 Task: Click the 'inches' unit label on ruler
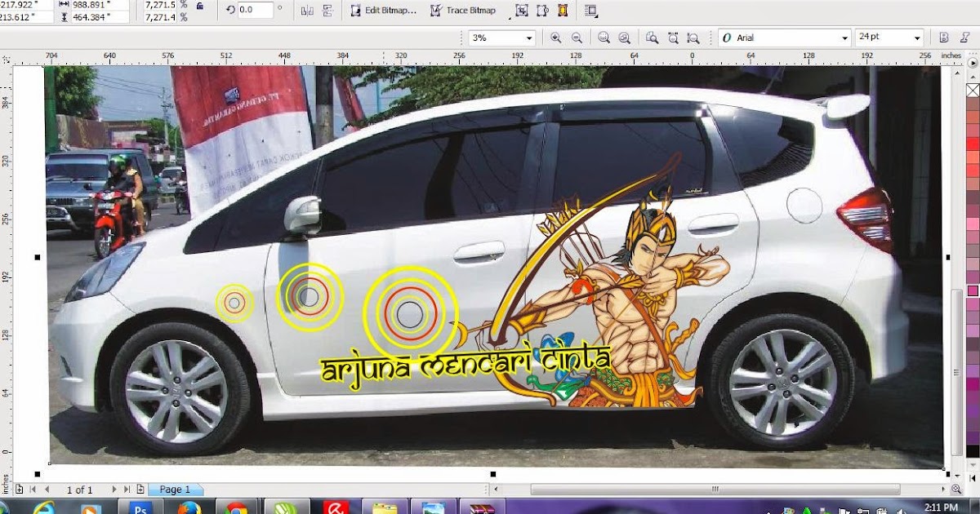(x=951, y=55)
